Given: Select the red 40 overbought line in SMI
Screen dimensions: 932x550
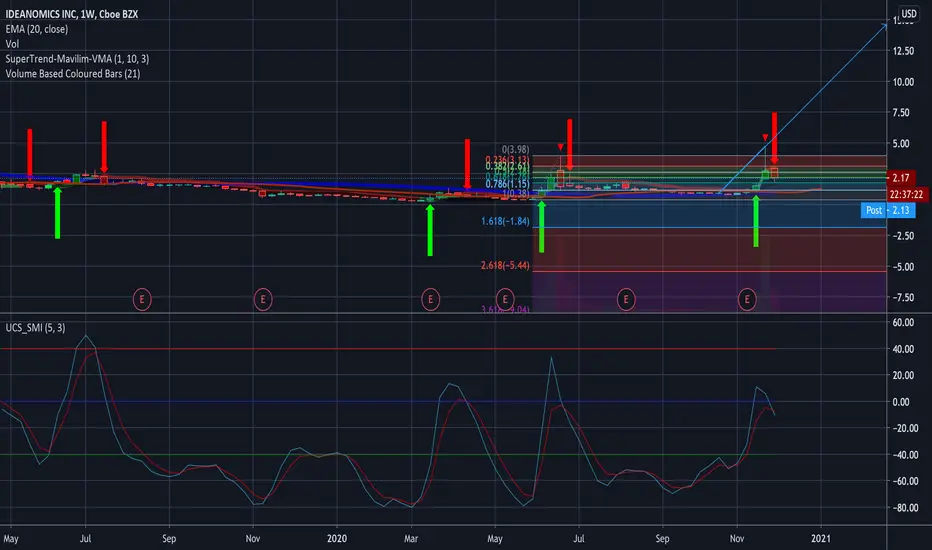Looking at the screenshot, I should point(388,349).
